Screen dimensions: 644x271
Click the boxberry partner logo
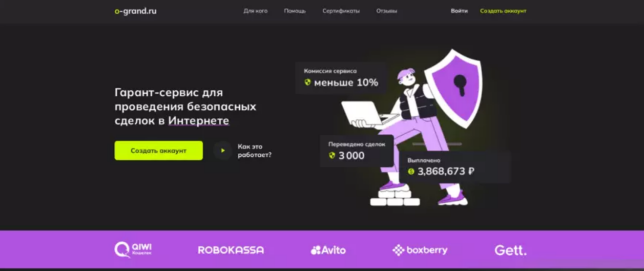(420, 250)
